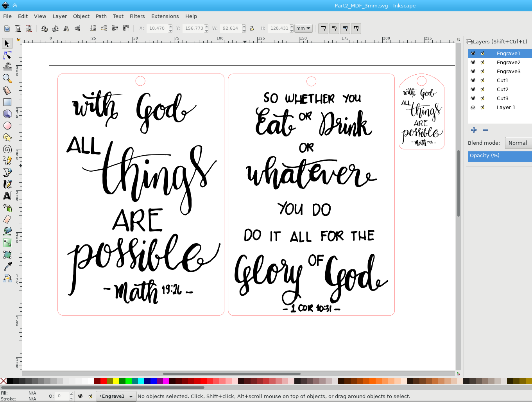This screenshot has width=532, height=402.
Task: Select the Pencil freehand tool
Action: pos(7,161)
